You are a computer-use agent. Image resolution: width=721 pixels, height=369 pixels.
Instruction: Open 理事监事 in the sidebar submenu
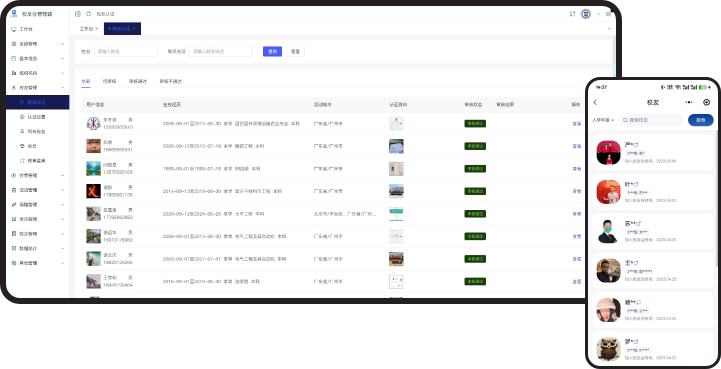[x=36, y=161]
